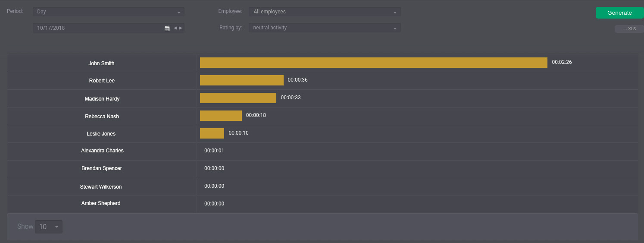
Task: Click Robert Lee's activity bar
Action: tap(241, 80)
